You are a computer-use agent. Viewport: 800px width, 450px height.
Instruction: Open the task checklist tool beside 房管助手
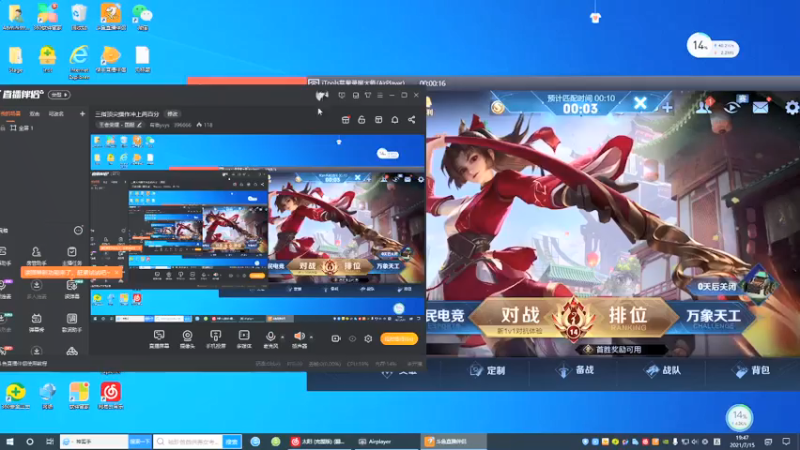coord(71,256)
